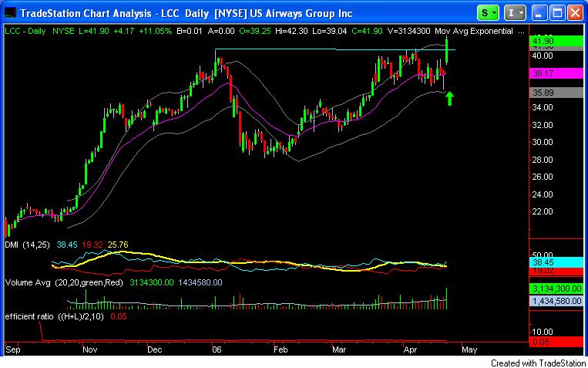The height and width of the screenshot is (368, 588).
Task: Click the green 3,134,300.00 marker on volume axis
Action: coord(555,289)
